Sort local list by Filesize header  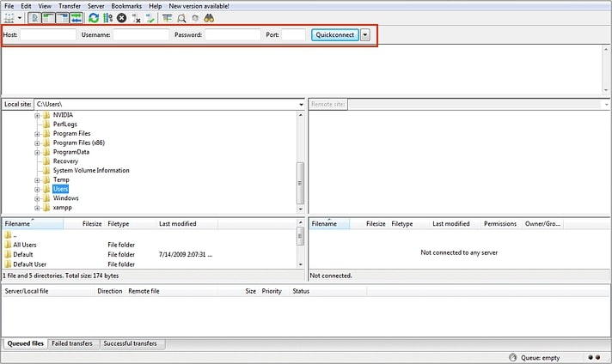click(x=83, y=224)
